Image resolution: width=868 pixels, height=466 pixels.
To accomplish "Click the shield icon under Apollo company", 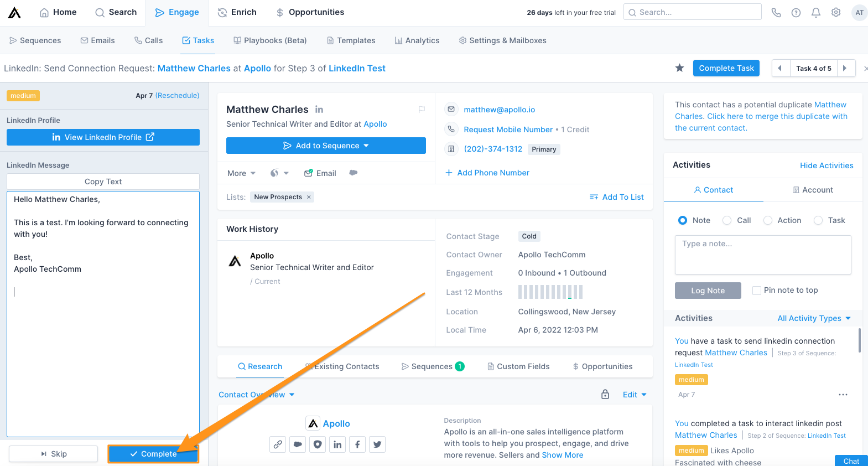I will [318, 444].
